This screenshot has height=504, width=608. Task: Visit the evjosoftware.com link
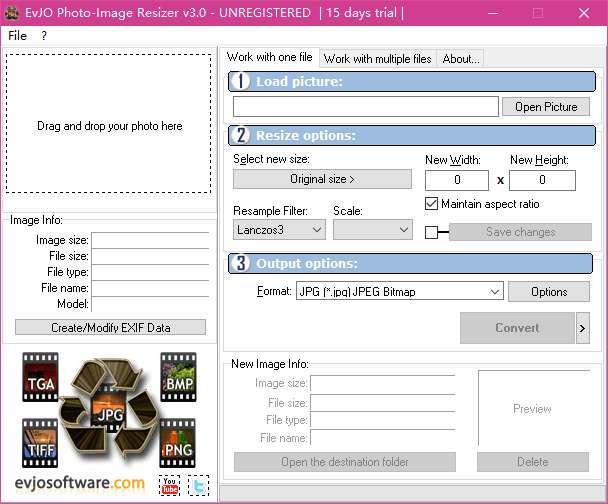click(79, 483)
